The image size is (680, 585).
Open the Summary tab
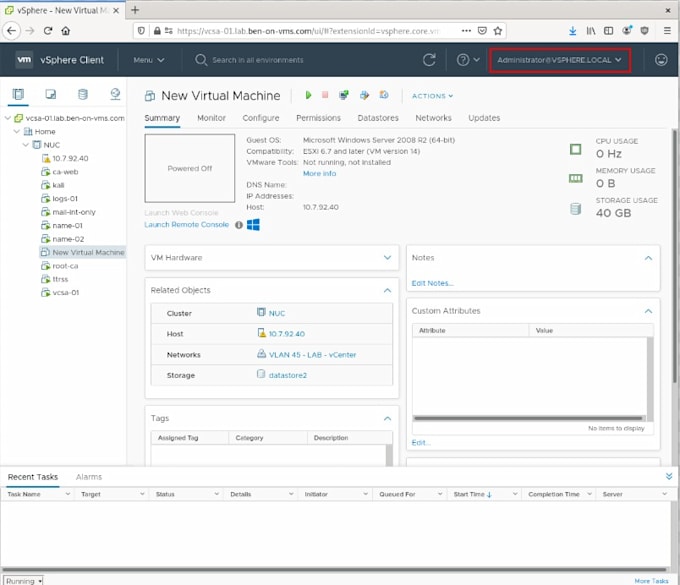click(162, 118)
